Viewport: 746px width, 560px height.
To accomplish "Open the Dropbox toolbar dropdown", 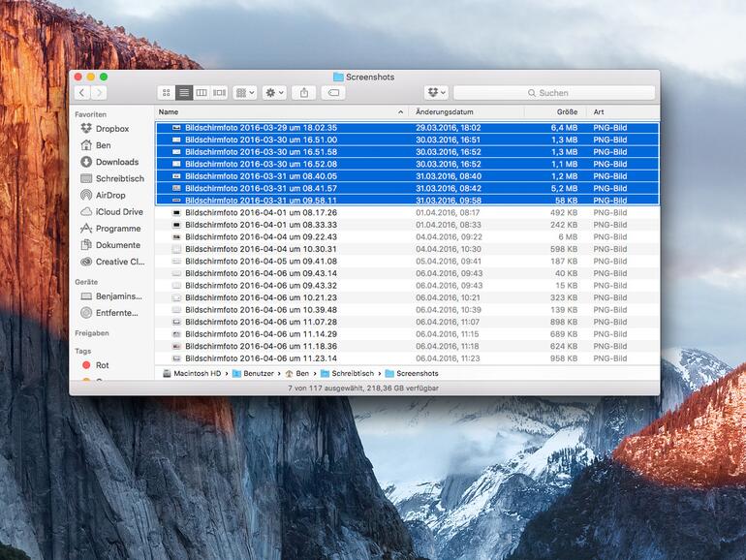I will tap(436, 93).
